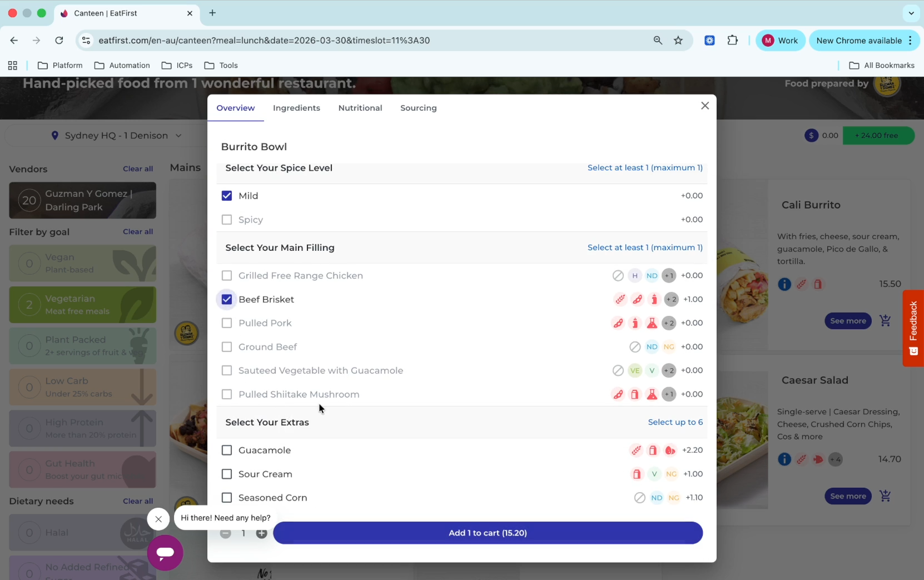The height and width of the screenshot is (580, 924).
Task: Click the +24.00 free credit badge
Action: point(878,136)
